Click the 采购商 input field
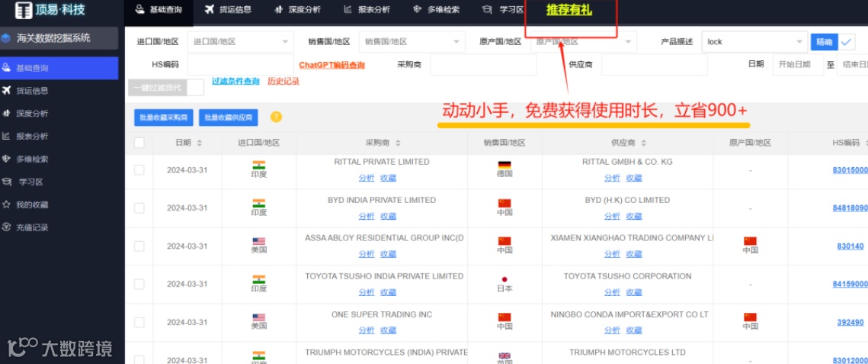This screenshot has width=868, height=364. 483,65
